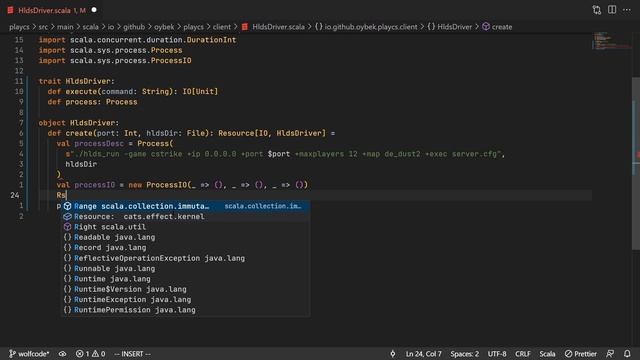This screenshot has height=360, width=640.
Task: Change language mode via 'Scala'
Action: [547, 354]
